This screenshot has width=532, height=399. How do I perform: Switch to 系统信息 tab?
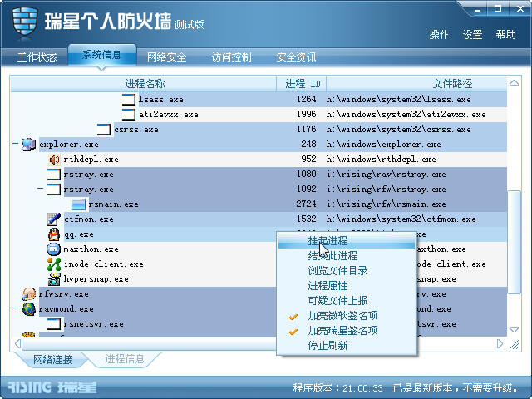point(101,55)
